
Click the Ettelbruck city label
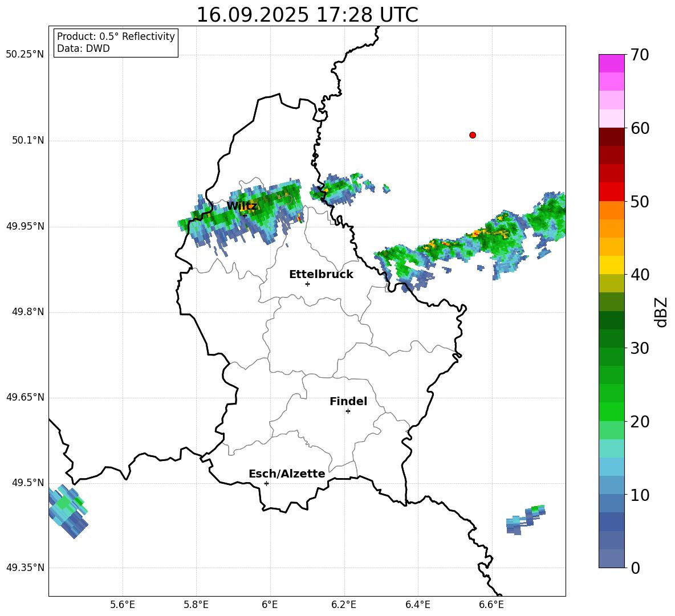321,275
